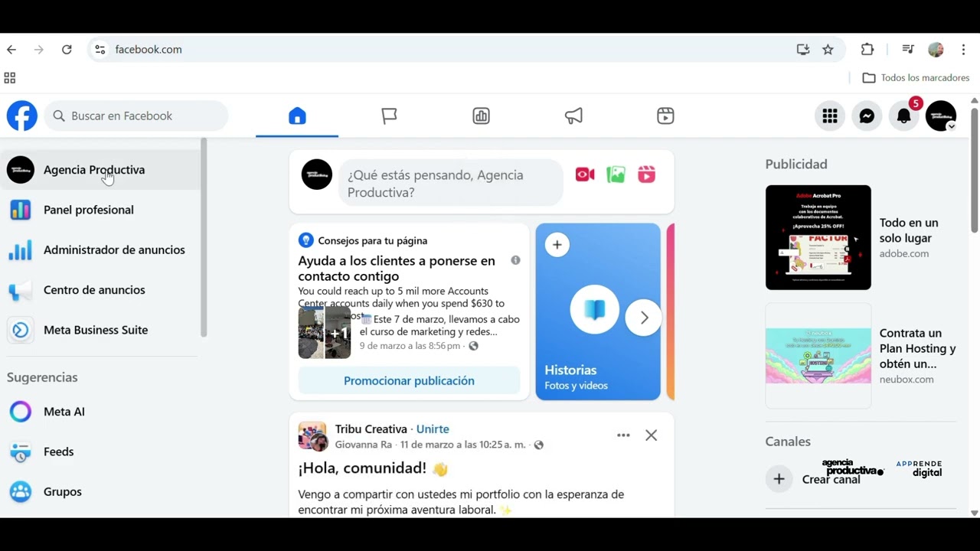Open Chrome three-dot menu

pyautogui.click(x=963, y=50)
